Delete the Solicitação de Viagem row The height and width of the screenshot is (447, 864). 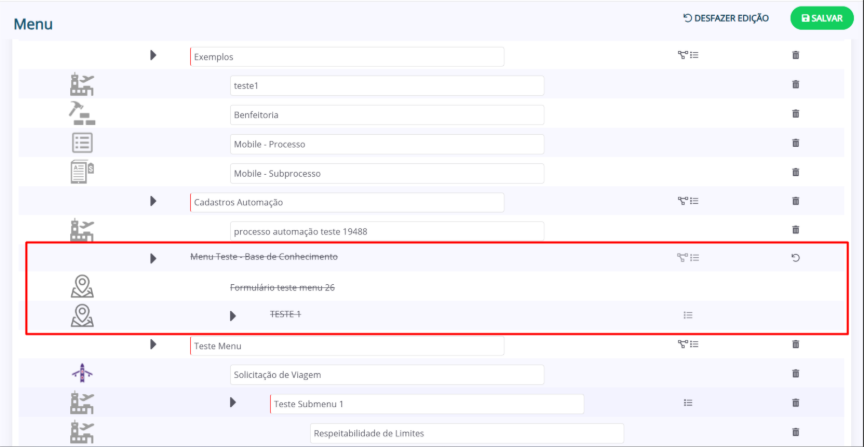point(795,373)
